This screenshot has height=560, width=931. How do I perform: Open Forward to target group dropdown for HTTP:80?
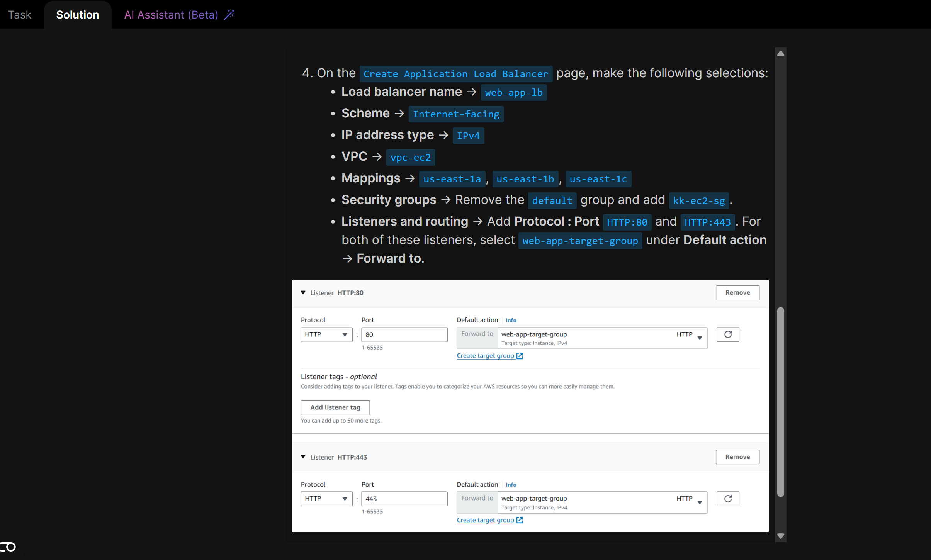click(602, 338)
